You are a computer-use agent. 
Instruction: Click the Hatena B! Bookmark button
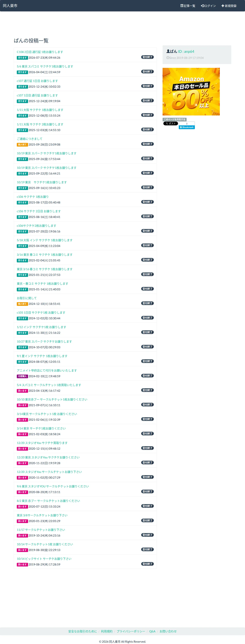point(187,127)
